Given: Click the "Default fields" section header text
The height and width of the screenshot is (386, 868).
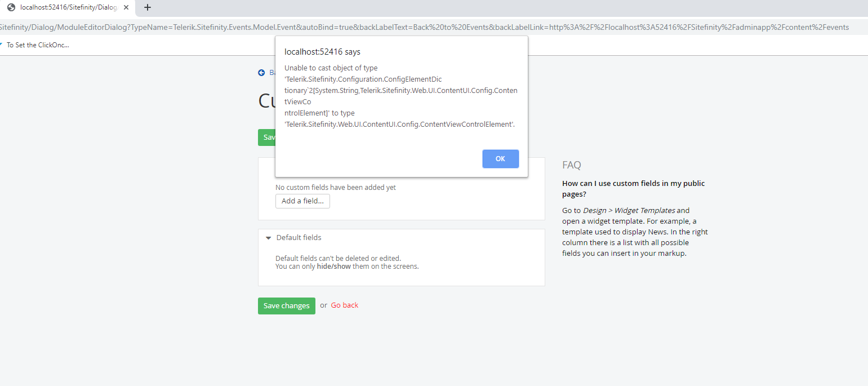Looking at the screenshot, I should point(299,238).
